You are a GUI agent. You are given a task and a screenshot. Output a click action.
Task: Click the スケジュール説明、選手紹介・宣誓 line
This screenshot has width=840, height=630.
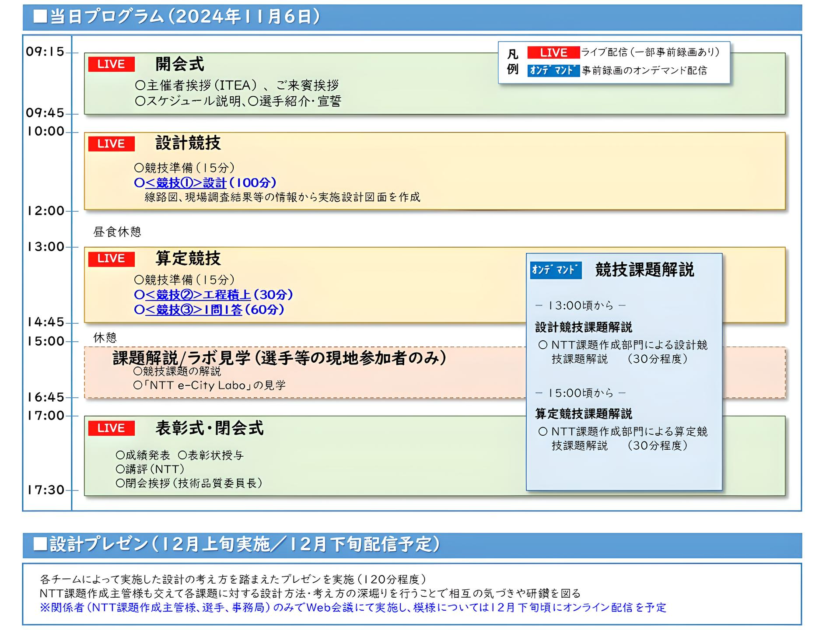pyautogui.click(x=238, y=101)
